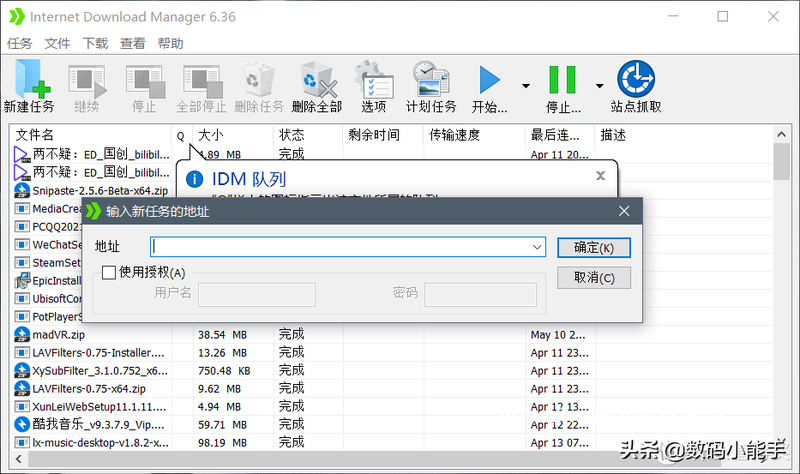Open the 文件 menu
Viewport: 800px width, 474px height.
(x=57, y=43)
